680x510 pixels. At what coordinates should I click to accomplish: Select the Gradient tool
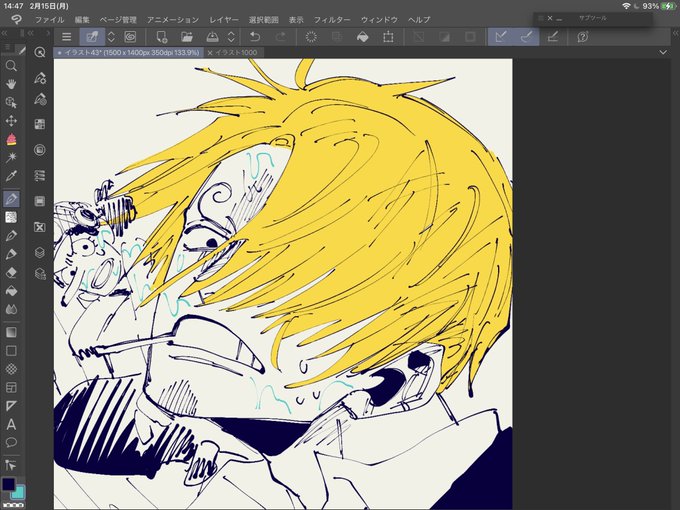11,332
